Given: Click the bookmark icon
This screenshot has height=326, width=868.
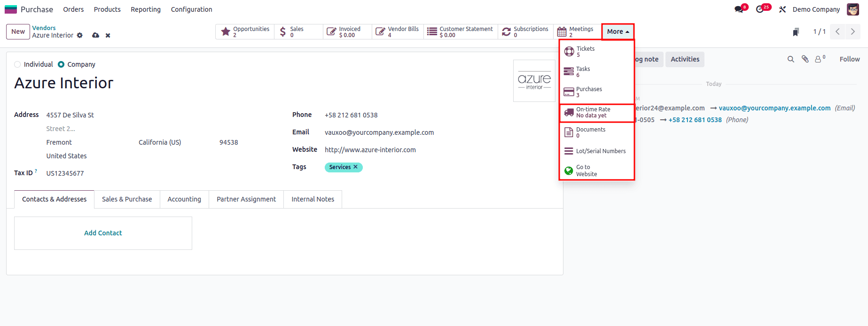Looking at the screenshot, I should (796, 32).
